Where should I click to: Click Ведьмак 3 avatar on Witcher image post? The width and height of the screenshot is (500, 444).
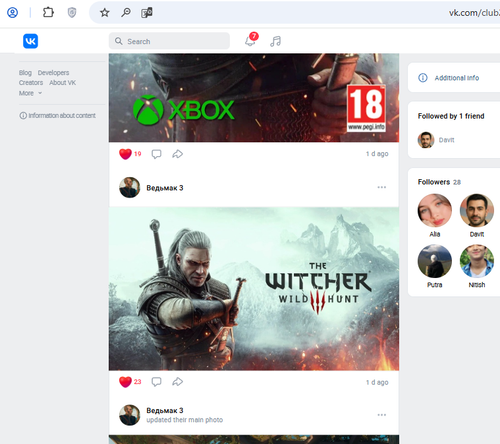[x=129, y=187]
